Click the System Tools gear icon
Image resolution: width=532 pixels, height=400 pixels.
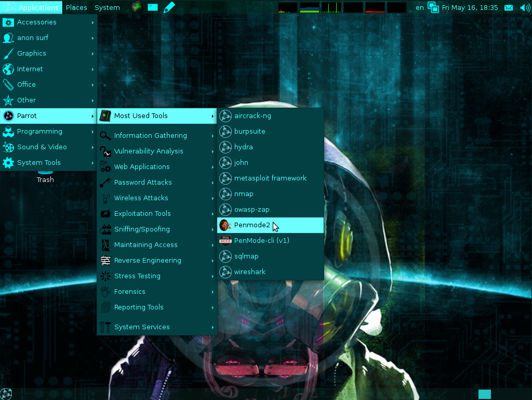point(8,163)
